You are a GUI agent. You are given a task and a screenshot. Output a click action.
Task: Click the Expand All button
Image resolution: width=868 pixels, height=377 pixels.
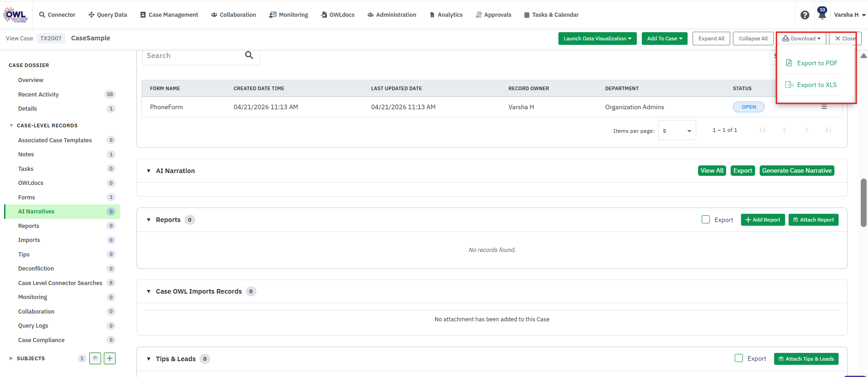[711, 39]
